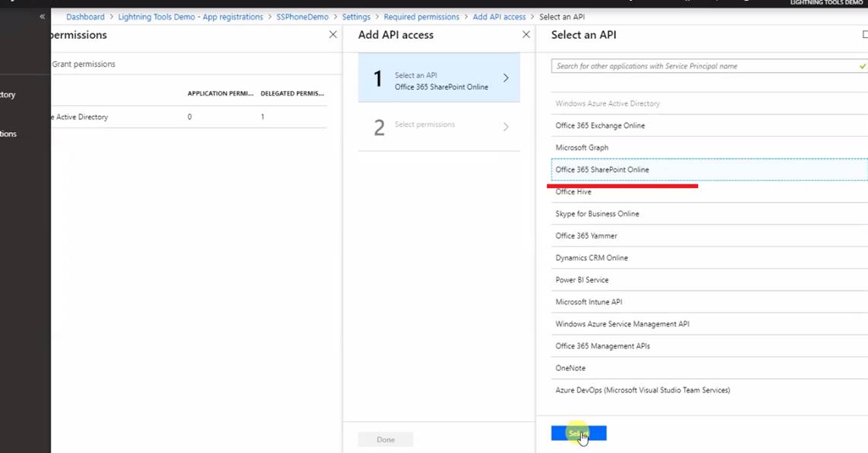This screenshot has width=868, height=453.
Task: Click the Application Permissions column header
Action: pyautogui.click(x=220, y=93)
